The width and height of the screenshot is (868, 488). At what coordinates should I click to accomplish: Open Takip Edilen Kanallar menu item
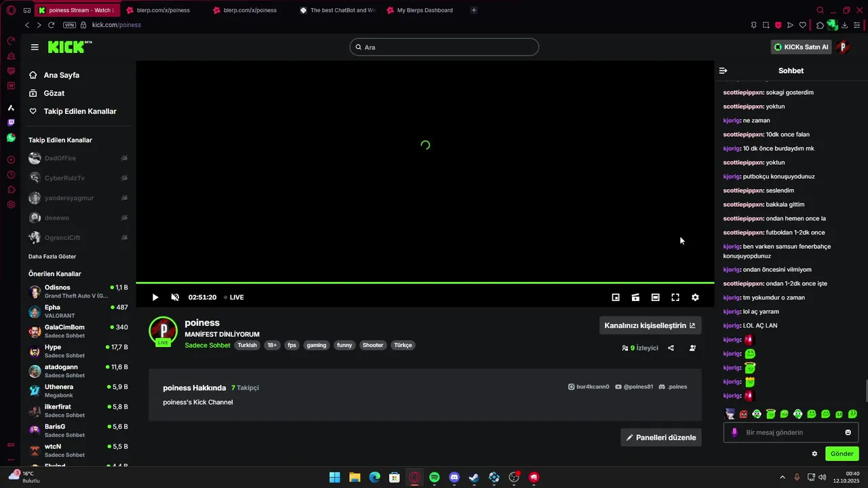73,111
